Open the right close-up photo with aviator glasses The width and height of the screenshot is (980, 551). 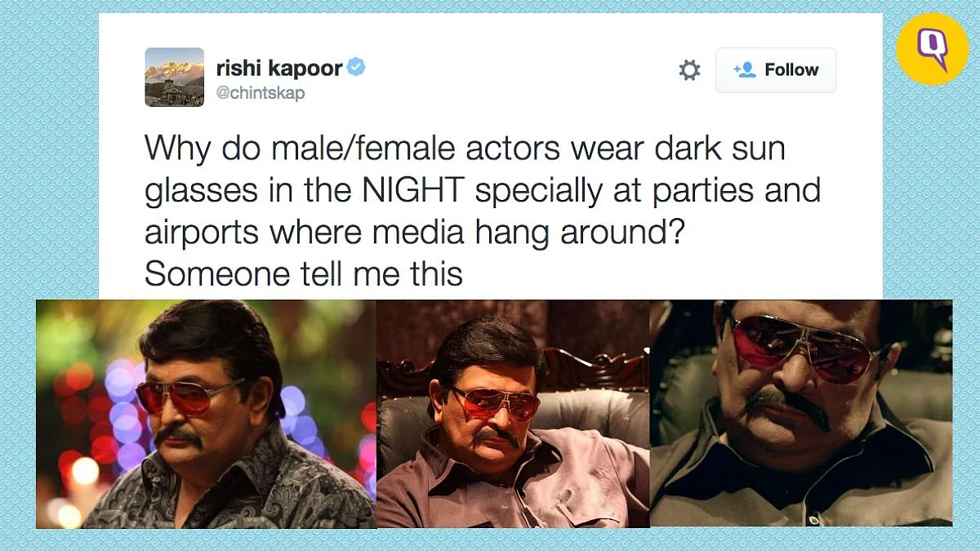point(801,413)
